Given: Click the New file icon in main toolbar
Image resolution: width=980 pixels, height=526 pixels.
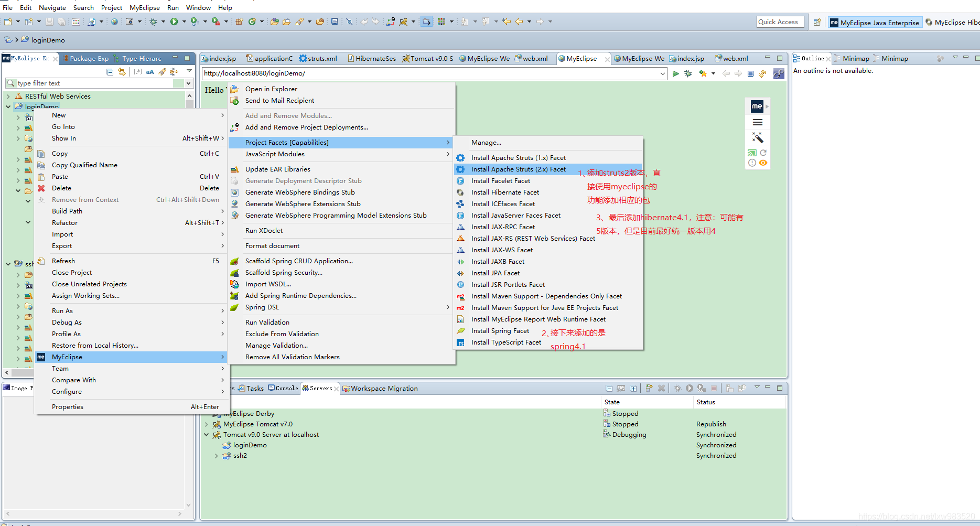Looking at the screenshot, I should [8, 22].
